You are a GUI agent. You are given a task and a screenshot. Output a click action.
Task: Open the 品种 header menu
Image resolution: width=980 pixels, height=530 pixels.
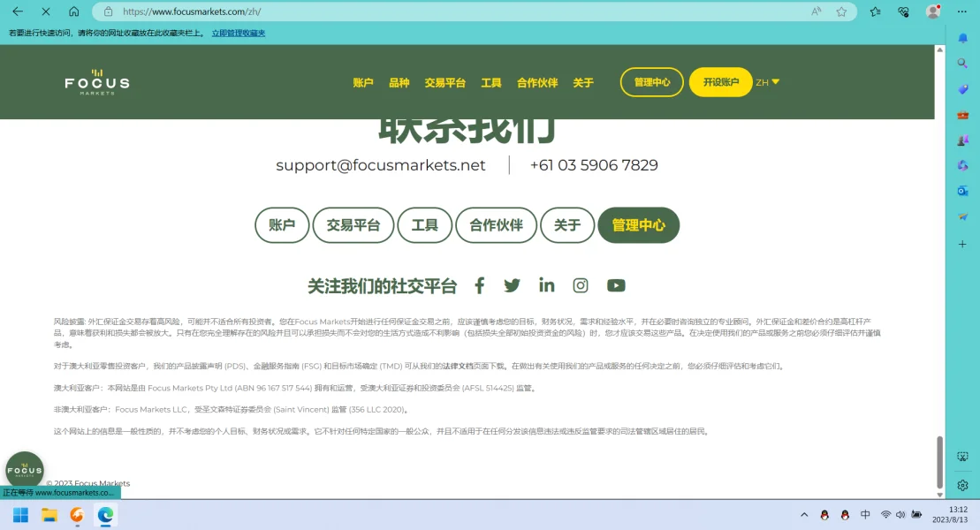click(399, 82)
